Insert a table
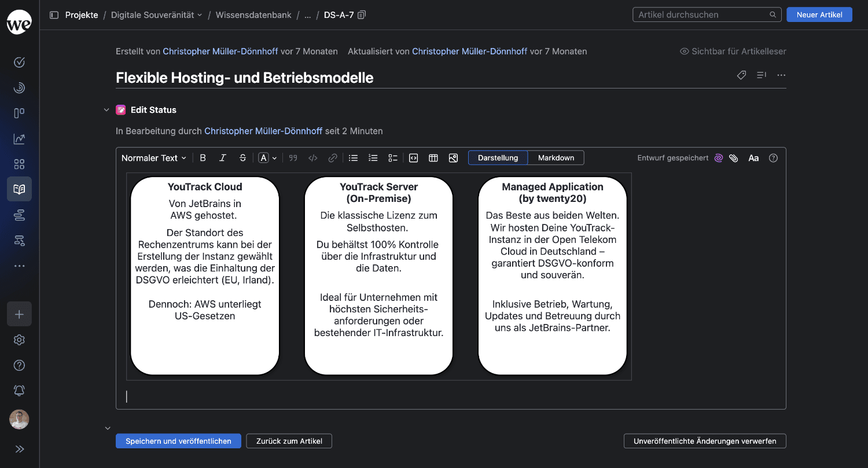The image size is (868, 468). pyautogui.click(x=433, y=158)
